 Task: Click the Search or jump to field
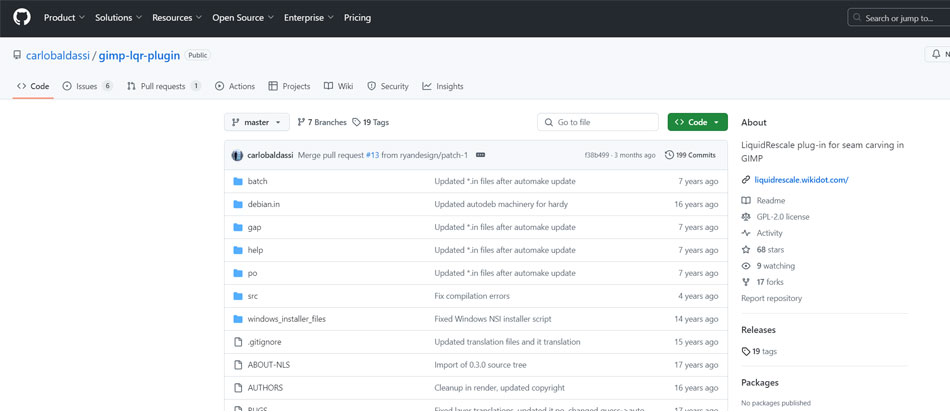coord(899,18)
